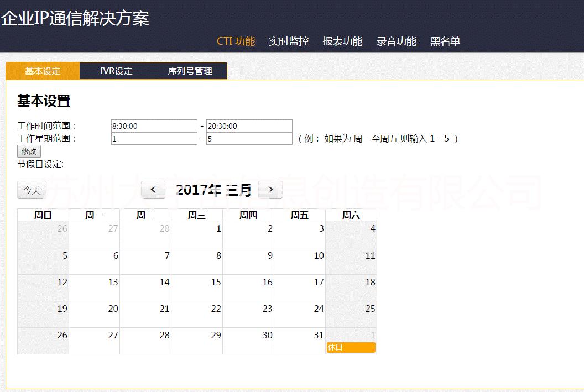Select the 基本设定 tab
This screenshot has width=584, height=392.
point(43,71)
